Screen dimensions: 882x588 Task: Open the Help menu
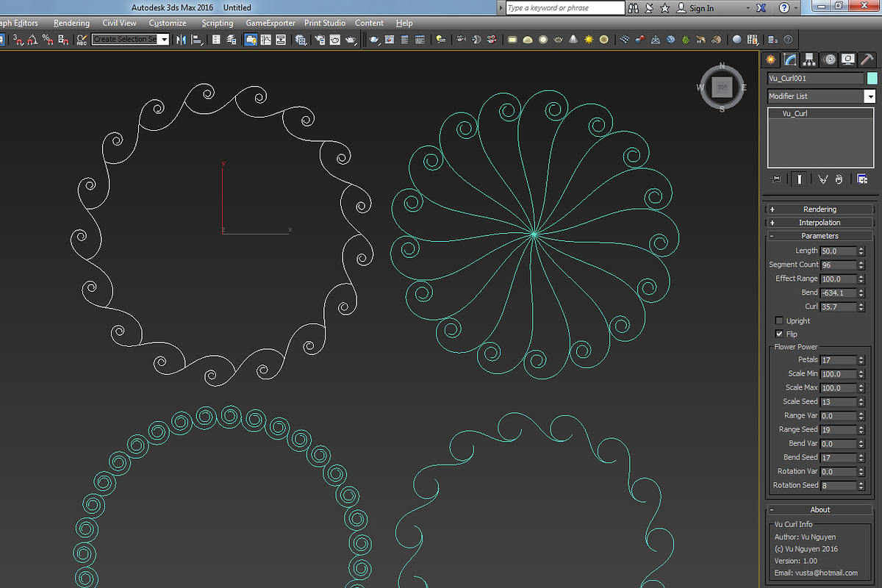[404, 24]
